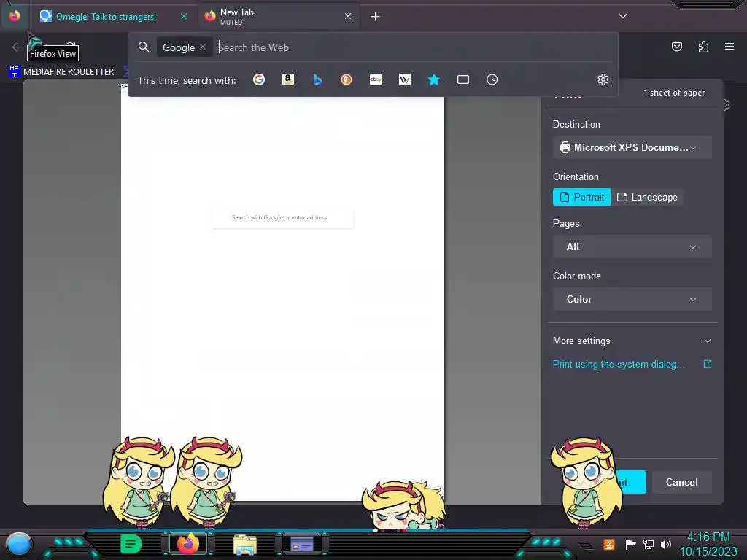Open Action Center flag tray icon
This screenshot has width=747, height=560.
pyautogui.click(x=630, y=544)
